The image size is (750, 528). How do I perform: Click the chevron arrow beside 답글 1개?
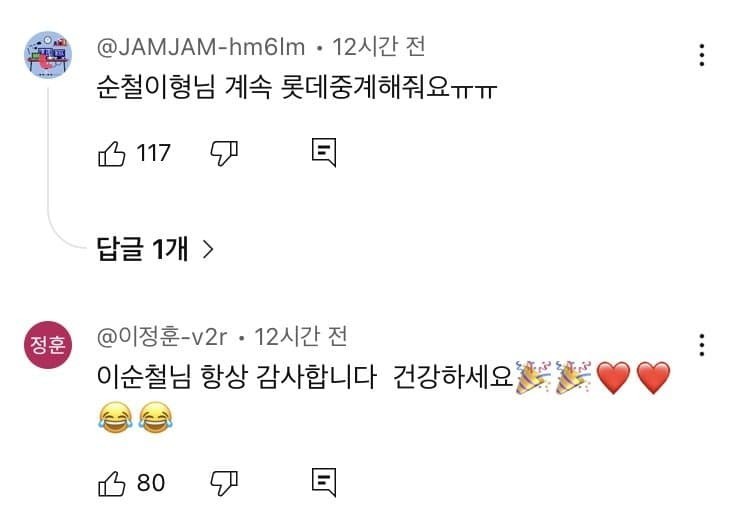point(208,249)
